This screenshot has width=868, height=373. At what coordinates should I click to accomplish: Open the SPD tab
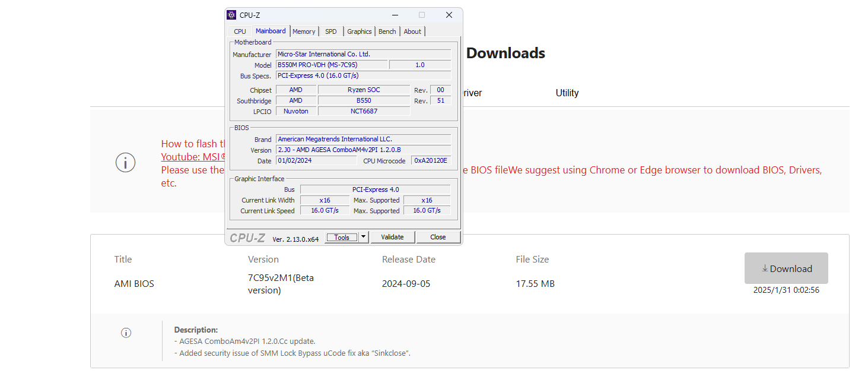click(331, 31)
